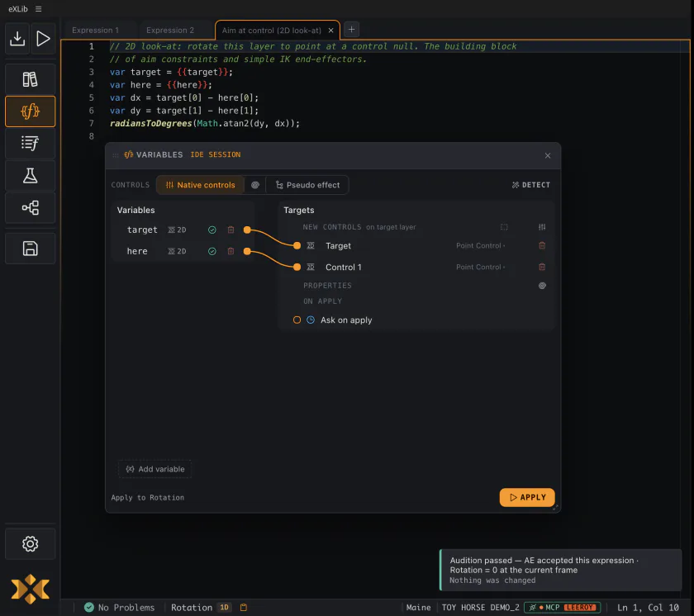The height and width of the screenshot is (616, 694).
Task: Click Add variable button
Action: (x=155, y=469)
